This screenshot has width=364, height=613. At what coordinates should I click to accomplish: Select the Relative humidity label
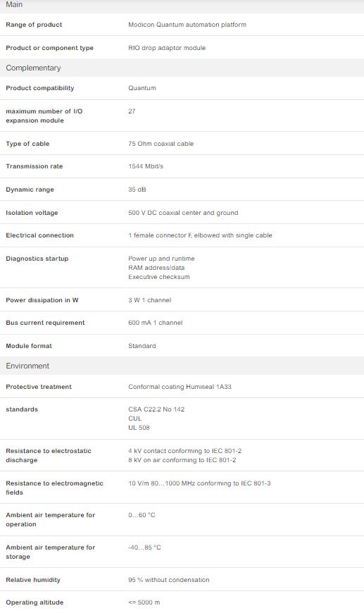(33, 580)
